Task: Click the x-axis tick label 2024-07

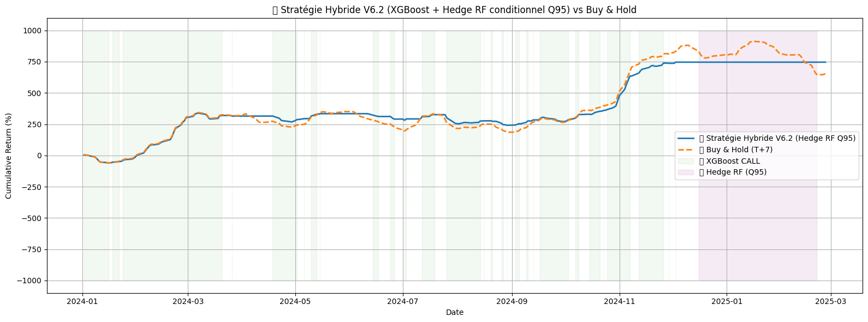Action: pyautogui.click(x=403, y=302)
